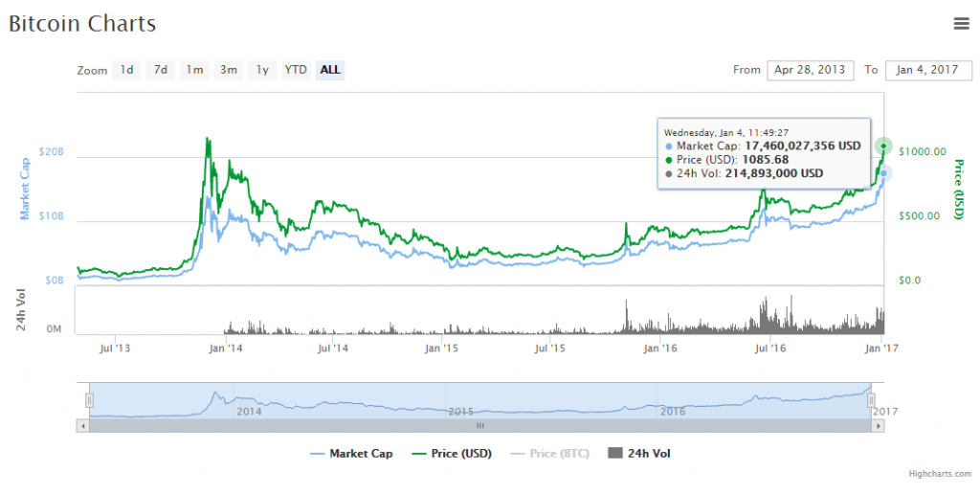Click the Jul '15 axis label
980x495 pixels.
pos(550,349)
